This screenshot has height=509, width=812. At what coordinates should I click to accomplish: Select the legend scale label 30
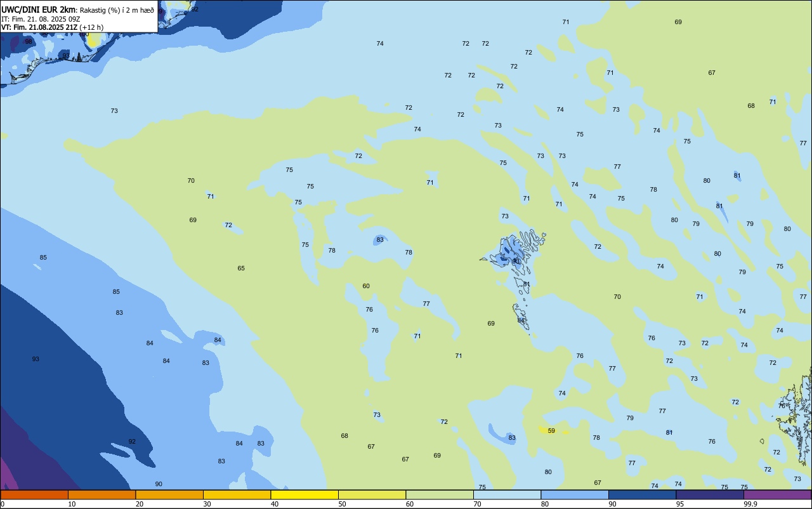pos(207,504)
